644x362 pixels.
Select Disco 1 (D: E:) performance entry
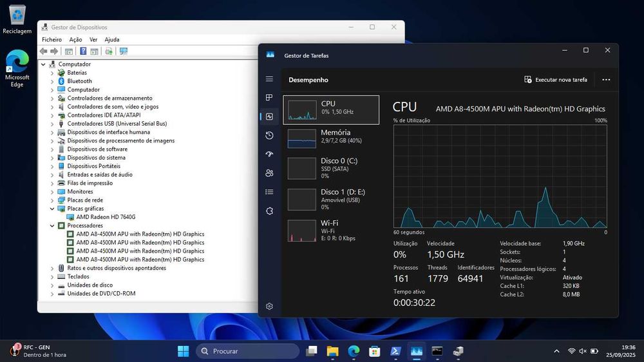(331, 199)
